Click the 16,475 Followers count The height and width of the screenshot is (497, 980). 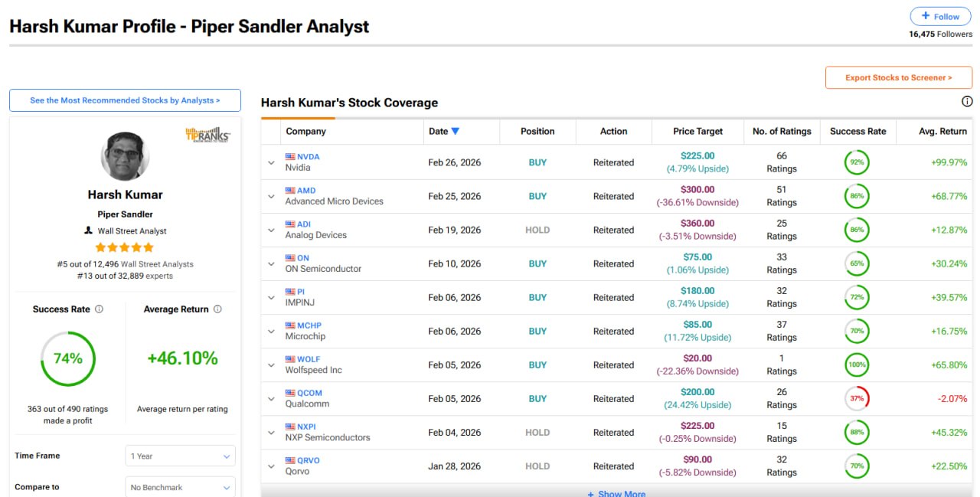click(x=940, y=34)
